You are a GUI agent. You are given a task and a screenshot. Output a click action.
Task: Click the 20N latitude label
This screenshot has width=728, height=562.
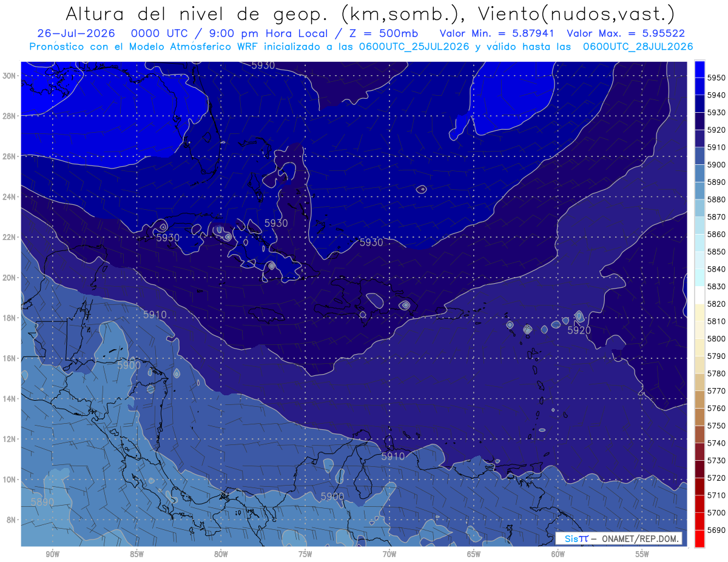pyautogui.click(x=10, y=278)
